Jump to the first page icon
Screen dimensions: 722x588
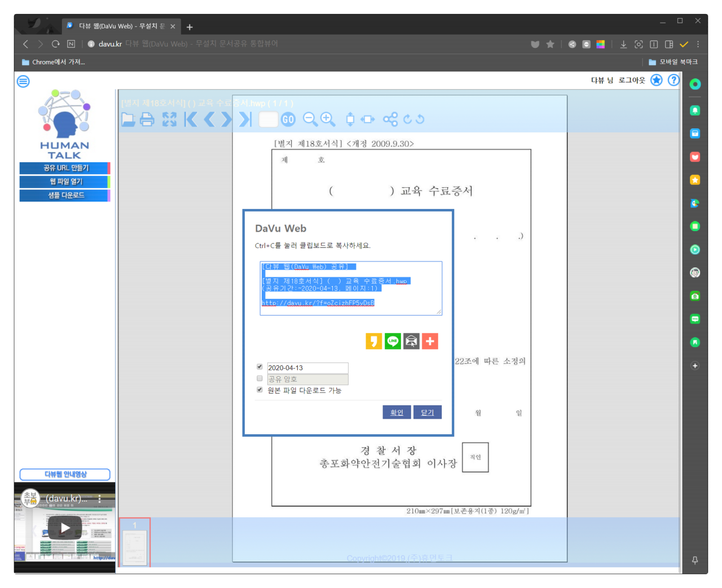[191, 120]
